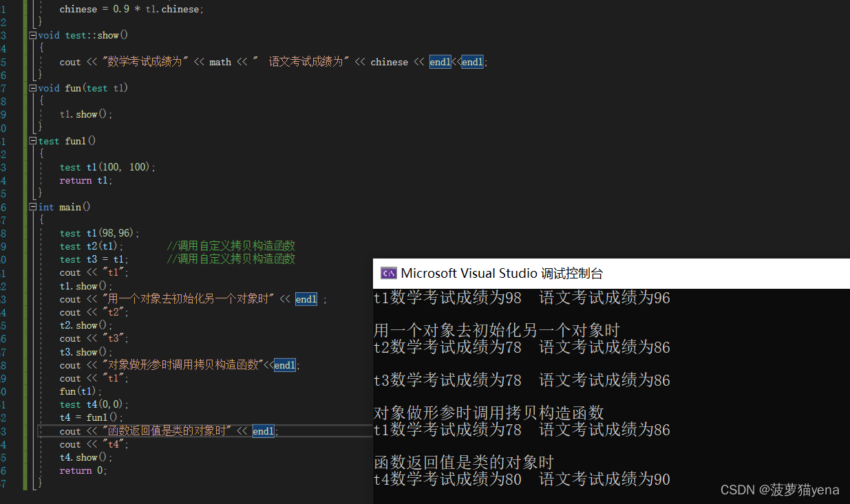Collapse the void test::show() function block
This screenshot has width=850, height=504.
(x=32, y=35)
